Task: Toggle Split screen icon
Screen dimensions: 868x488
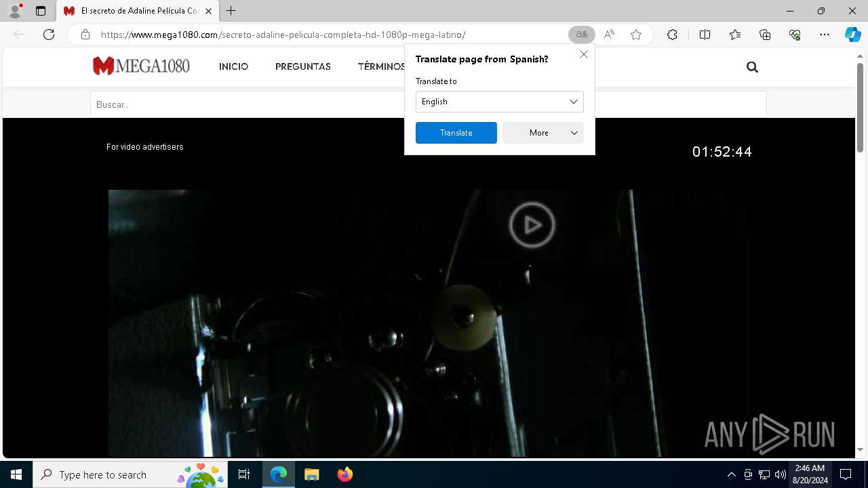Action: [705, 35]
